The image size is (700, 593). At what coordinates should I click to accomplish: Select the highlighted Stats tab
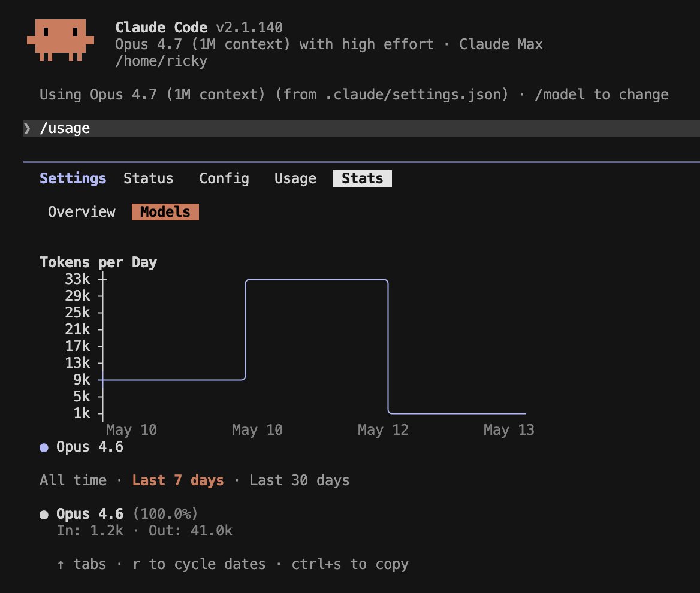point(363,178)
